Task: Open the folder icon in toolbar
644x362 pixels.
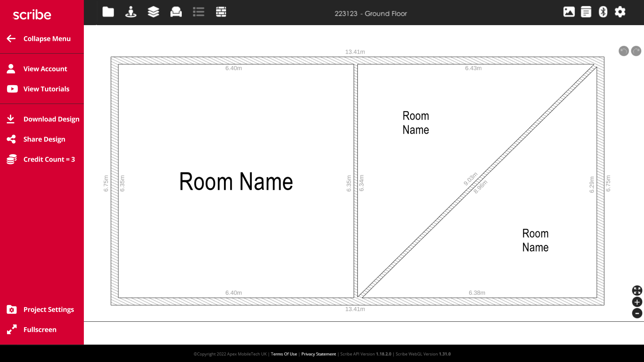Action: pyautogui.click(x=108, y=12)
